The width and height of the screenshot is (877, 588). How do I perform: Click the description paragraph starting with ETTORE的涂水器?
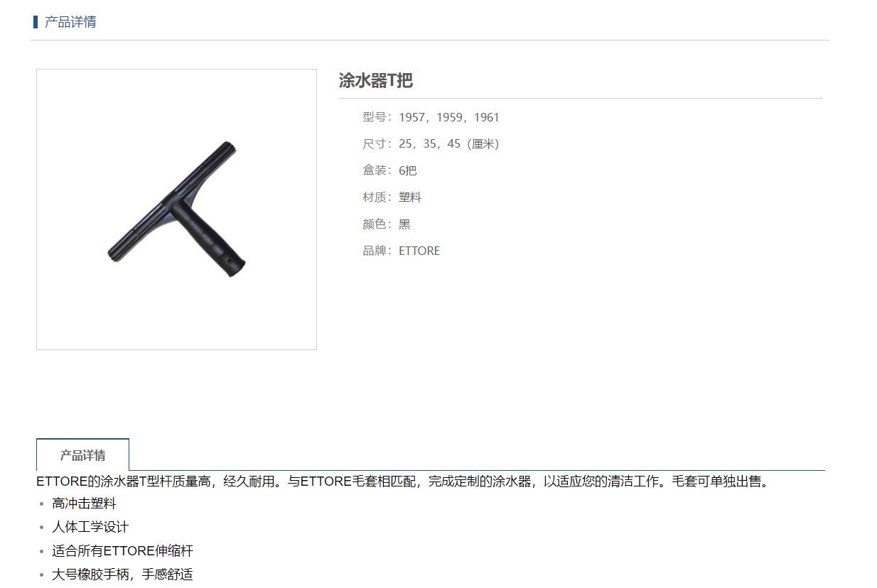point(403,481)
